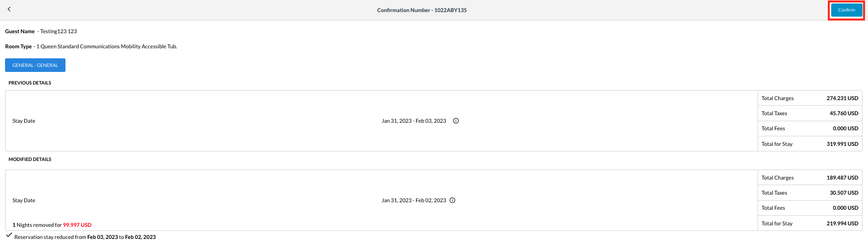868x250 pixels.
Task: Click the red 99.997 USD removed amount
Action: [77, 225]
